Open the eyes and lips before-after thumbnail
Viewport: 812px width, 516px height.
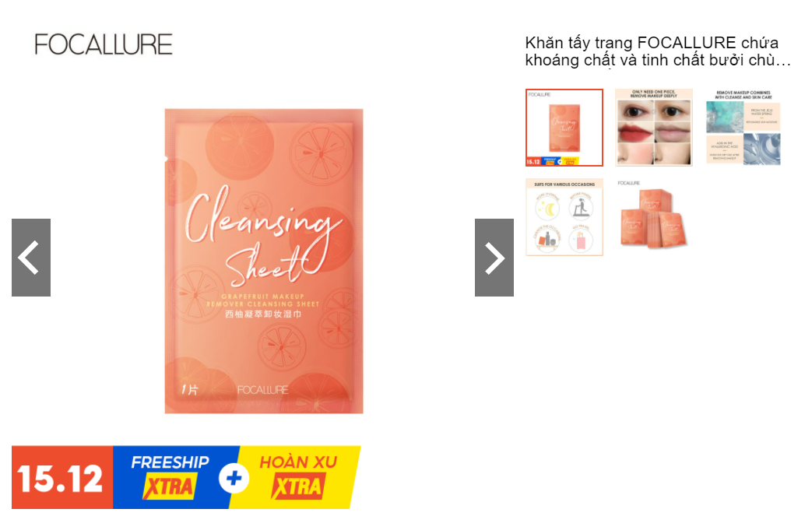[654, 128]
